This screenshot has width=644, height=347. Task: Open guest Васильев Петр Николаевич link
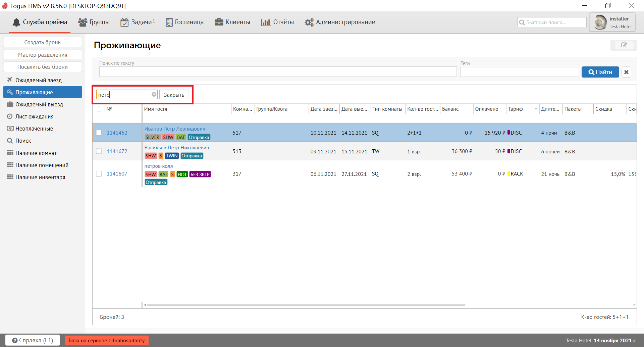pyautogui.click(x=176, y=147)
